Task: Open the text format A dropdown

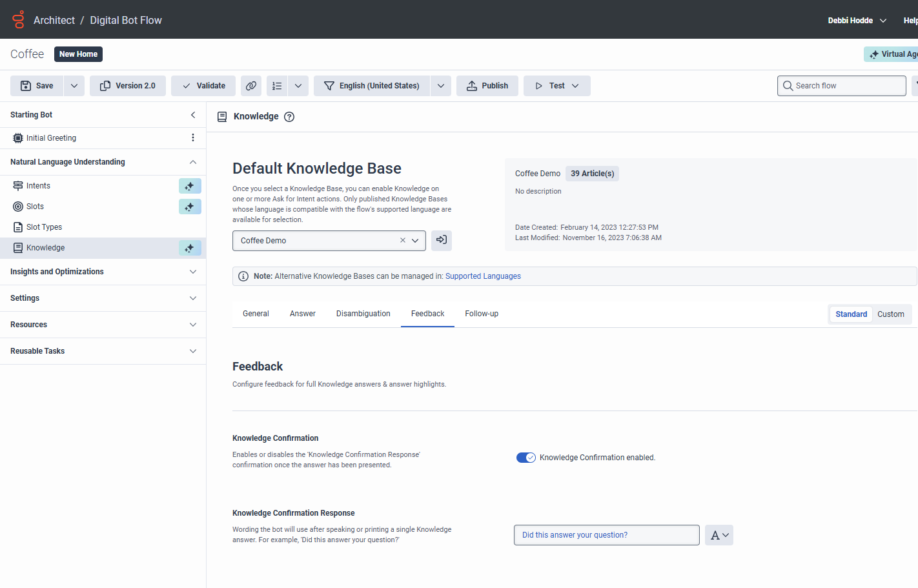Action: coord(719,535)
